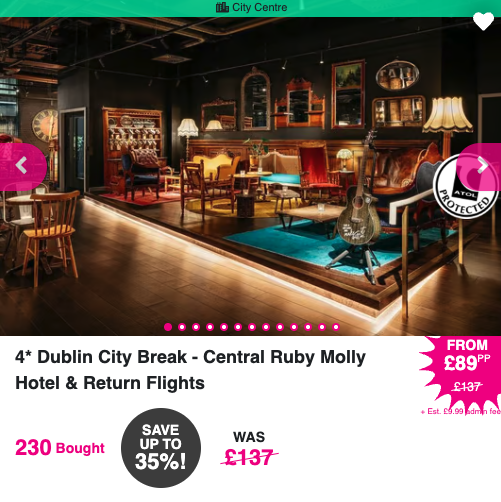
Task: Select the second carousel dot
Action: [182, 327]
